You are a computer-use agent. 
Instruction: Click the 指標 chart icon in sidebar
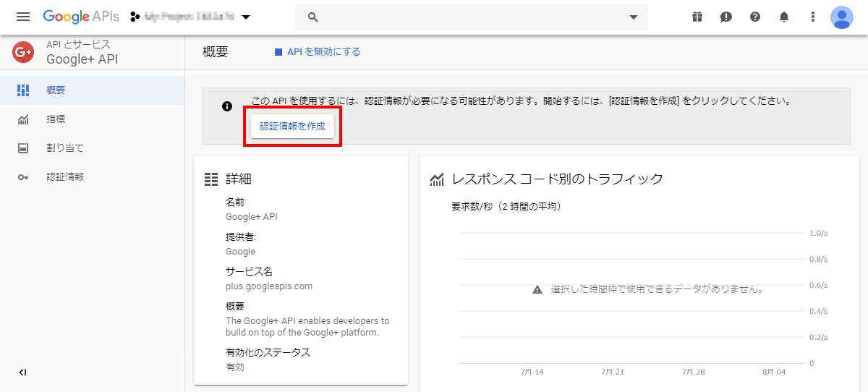point(23,119)
